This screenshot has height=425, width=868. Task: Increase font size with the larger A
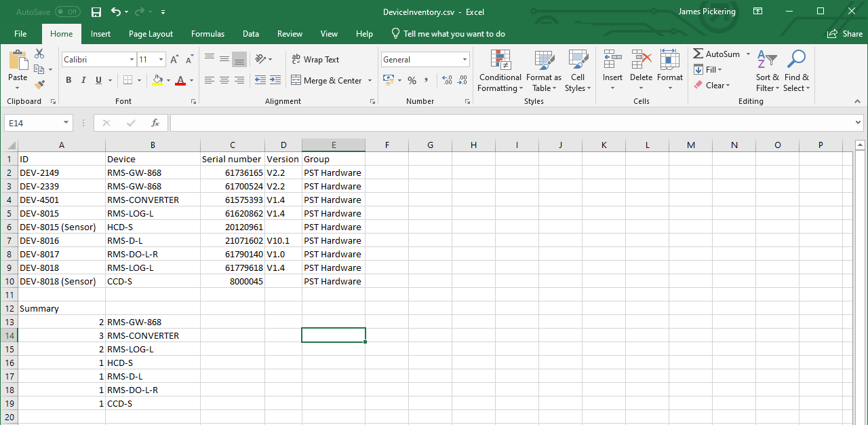(x=175, y=60)
